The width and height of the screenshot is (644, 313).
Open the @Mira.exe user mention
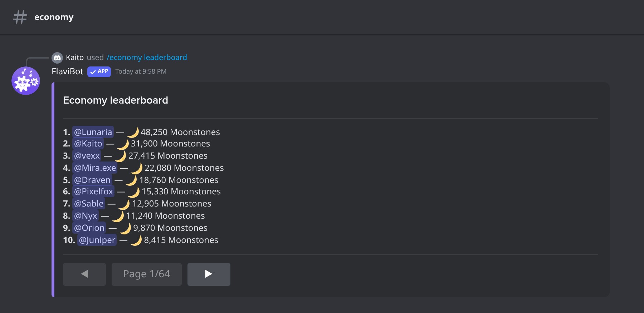pos(95,168)
